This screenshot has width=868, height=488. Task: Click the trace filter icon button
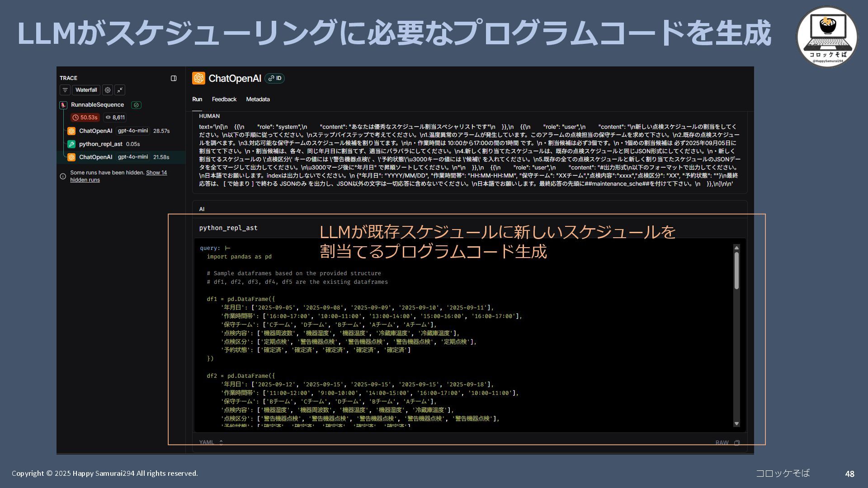65,90
